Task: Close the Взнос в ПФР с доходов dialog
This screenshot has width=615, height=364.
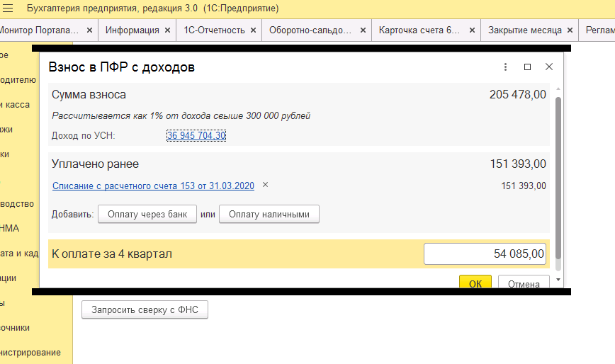Action: click(548, 67)
